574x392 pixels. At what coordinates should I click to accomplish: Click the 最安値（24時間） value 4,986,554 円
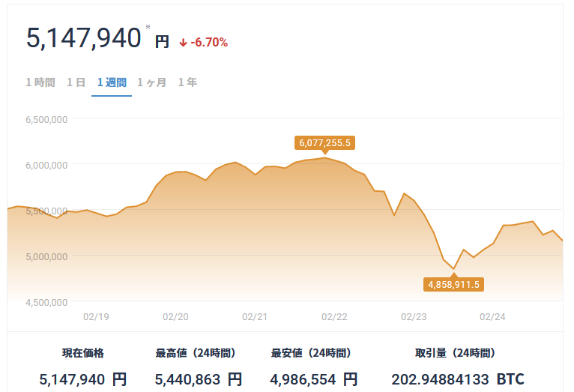click(314, 379)
